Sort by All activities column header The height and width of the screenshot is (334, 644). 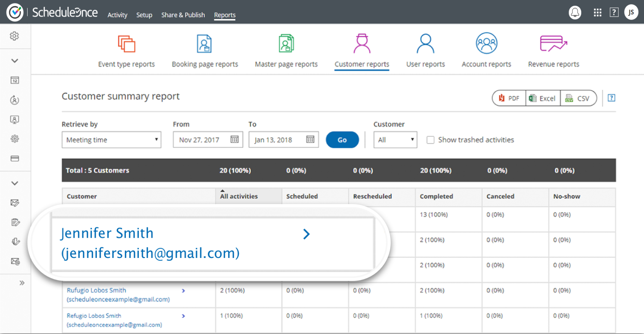click(239, 196)
